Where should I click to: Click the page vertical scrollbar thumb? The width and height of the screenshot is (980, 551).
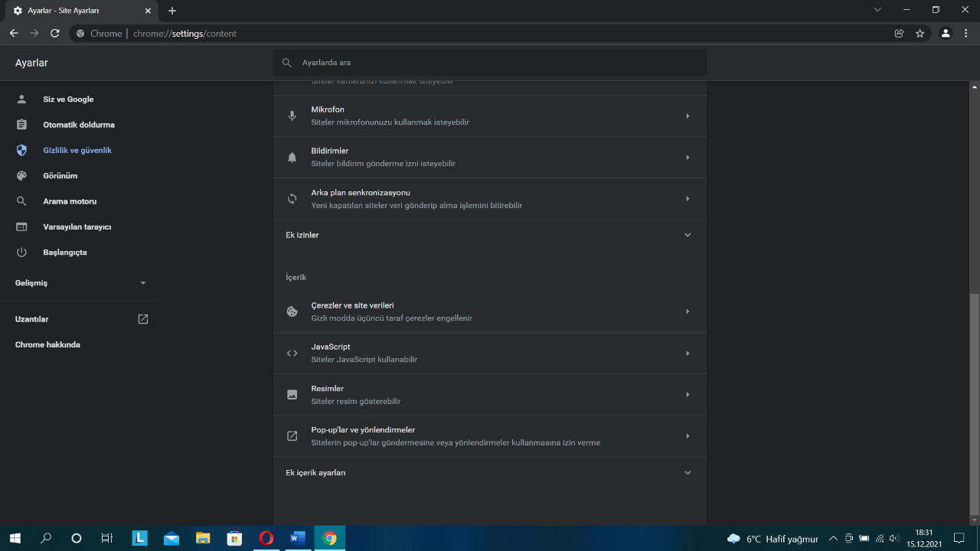[974, 404]
